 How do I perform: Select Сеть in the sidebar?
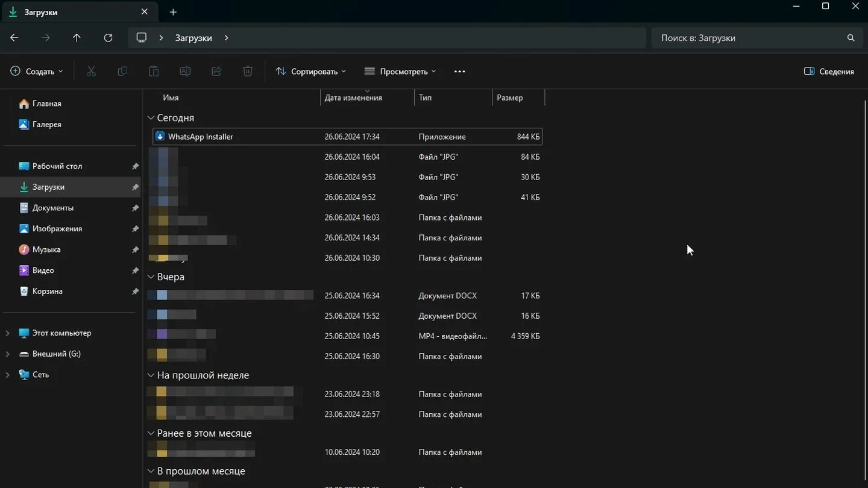pyautogui.click(x=40, y=374)
